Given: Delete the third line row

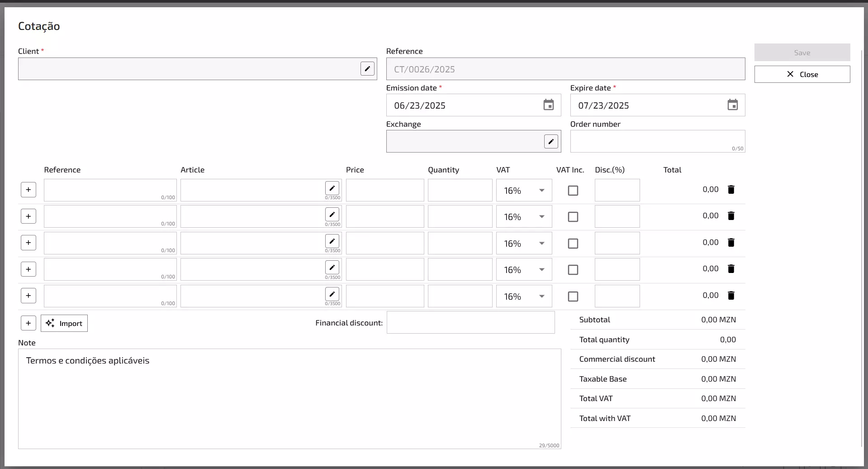Looking at the screenshot, I should click(x=731, y=243).
